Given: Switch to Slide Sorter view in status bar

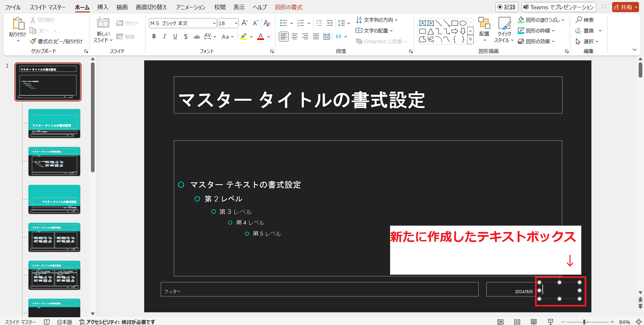Looking at the screenshot, I should click(517, 322).
